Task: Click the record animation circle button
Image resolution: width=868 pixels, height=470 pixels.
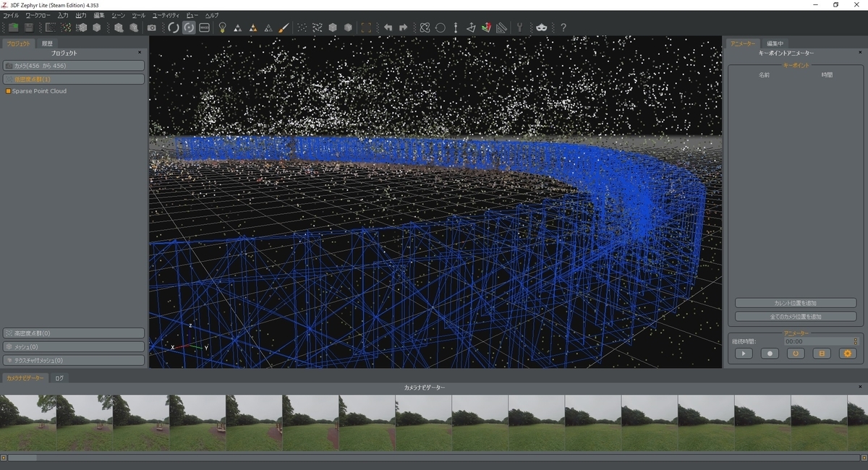Action: click(769, 354)
